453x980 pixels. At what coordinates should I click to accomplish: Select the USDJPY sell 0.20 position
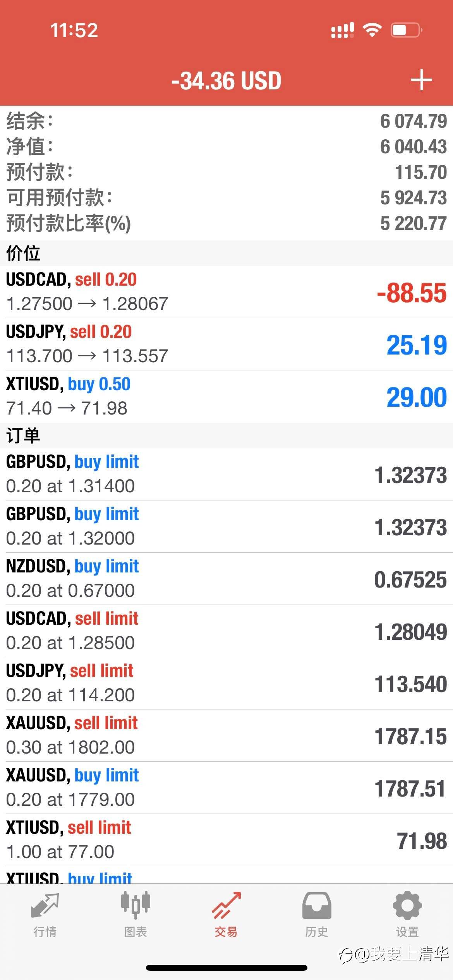click(x=226, y=344)
